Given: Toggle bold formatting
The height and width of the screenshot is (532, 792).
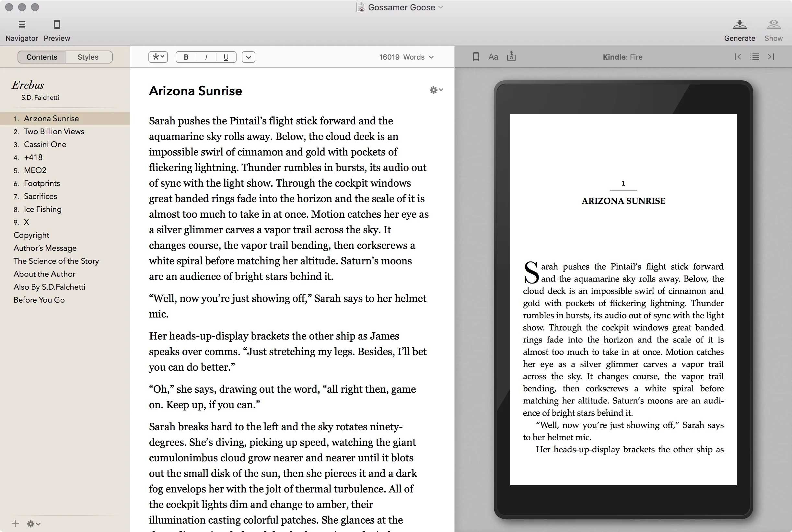Looking at the screenshot, I should pos(186,57).
